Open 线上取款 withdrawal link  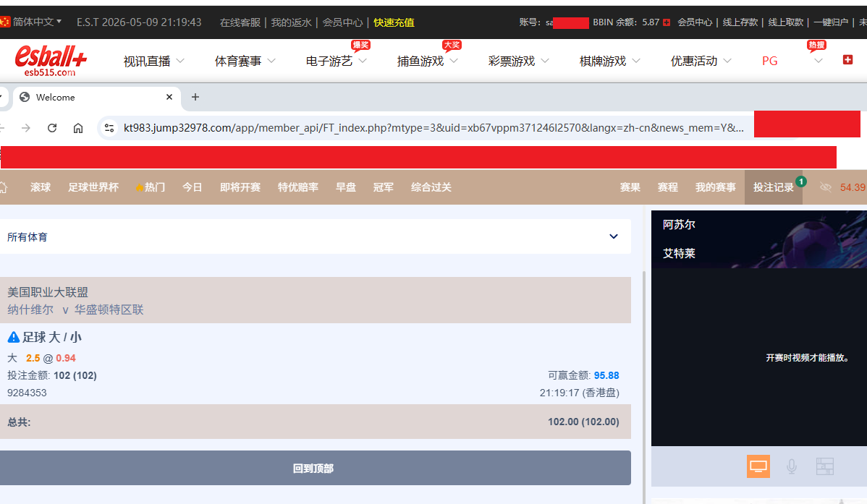click(x=785, y=22)
